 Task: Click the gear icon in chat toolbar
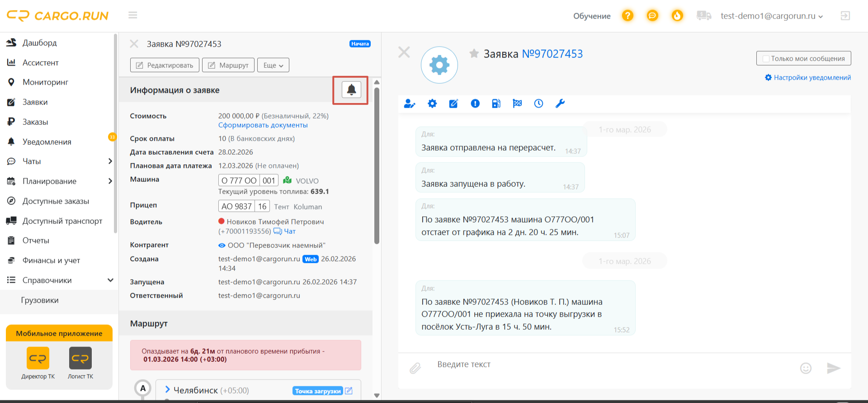pos(432,104)
